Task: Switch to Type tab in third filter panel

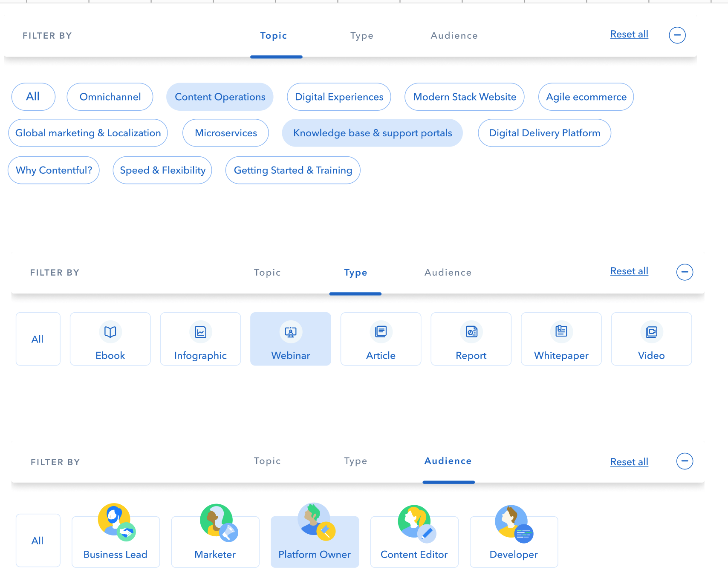Action: [x=355, y=461]
